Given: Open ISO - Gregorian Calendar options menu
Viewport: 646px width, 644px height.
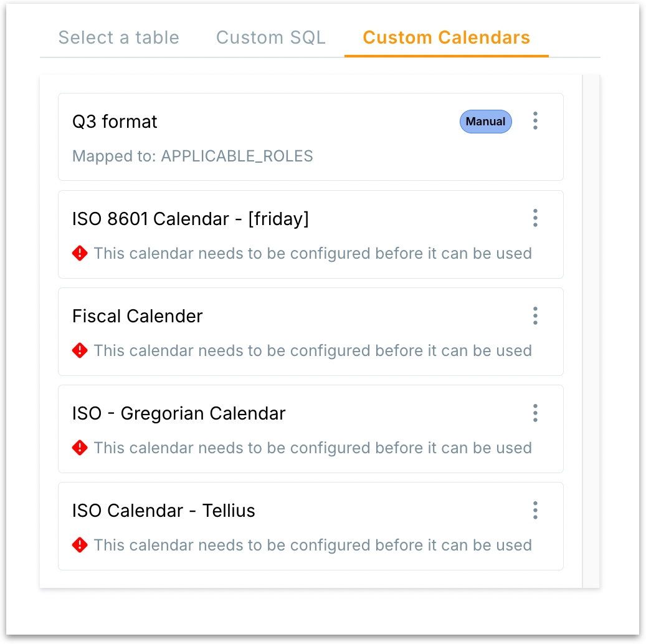Looking at the screenshot, I should click(535, 413).
